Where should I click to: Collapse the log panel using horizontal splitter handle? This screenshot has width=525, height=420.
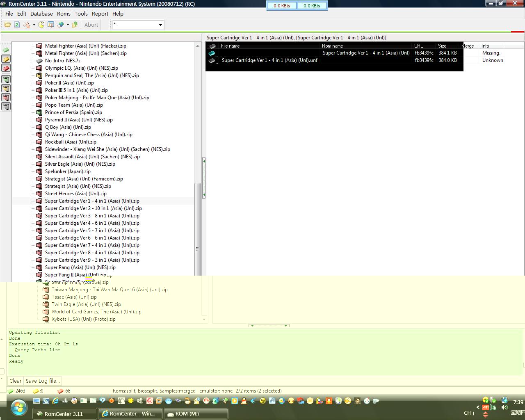tap(269, 326)
